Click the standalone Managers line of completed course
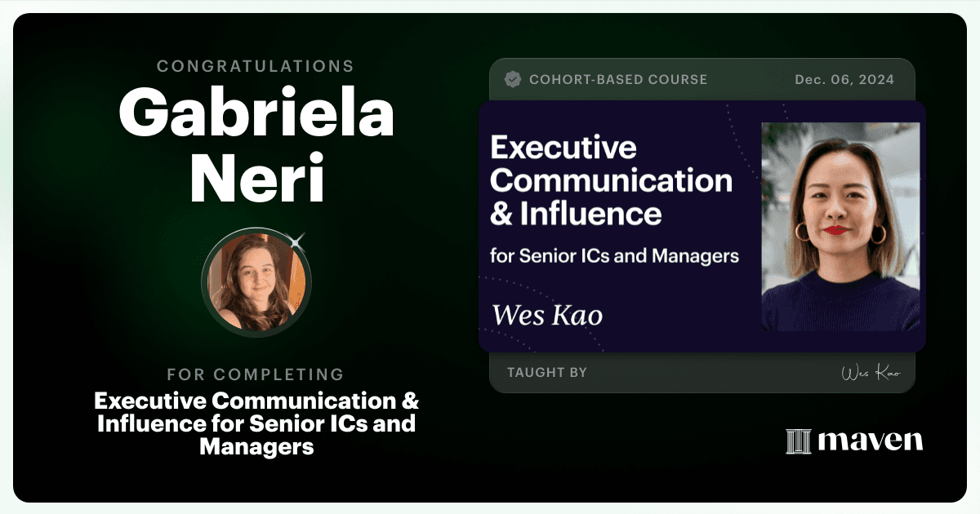Screen dimensions: 980x514 pyautogui.click(x=256, y=447)
